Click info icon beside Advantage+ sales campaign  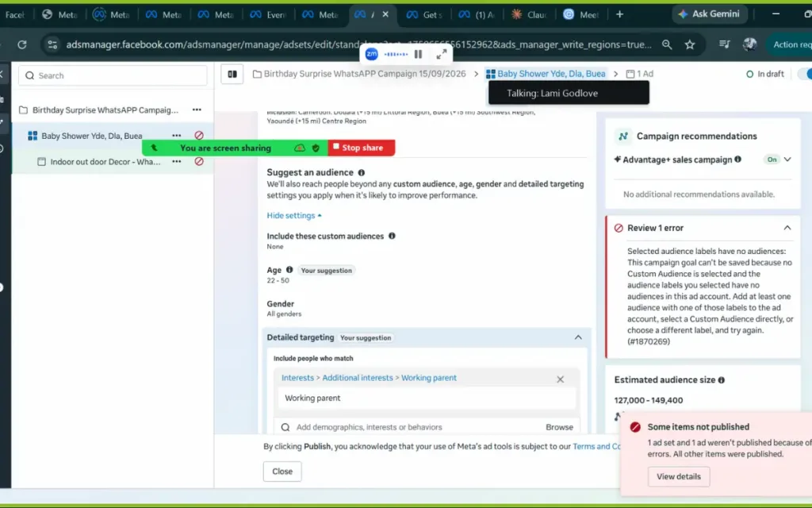(738, 159)
